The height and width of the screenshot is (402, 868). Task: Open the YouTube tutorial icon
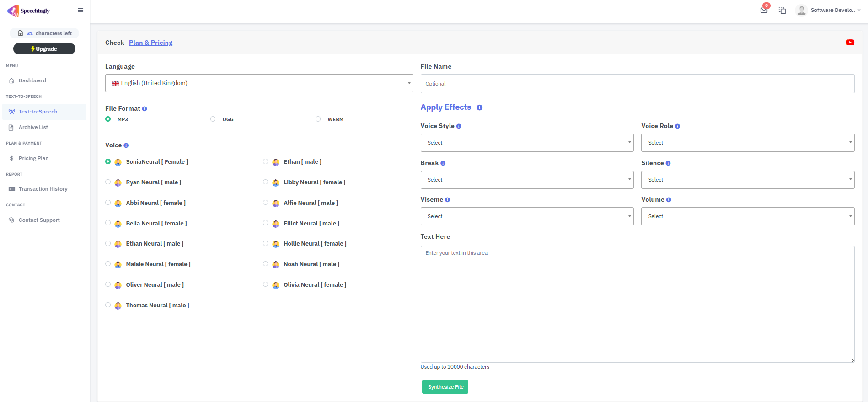click(x=850, y=43)
